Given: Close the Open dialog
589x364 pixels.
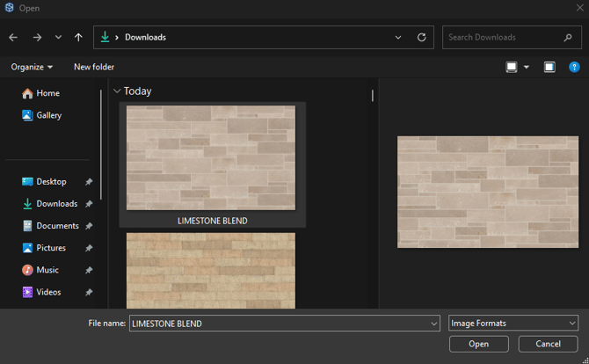Looking at the screenshot, I should (x=579, y=8).
